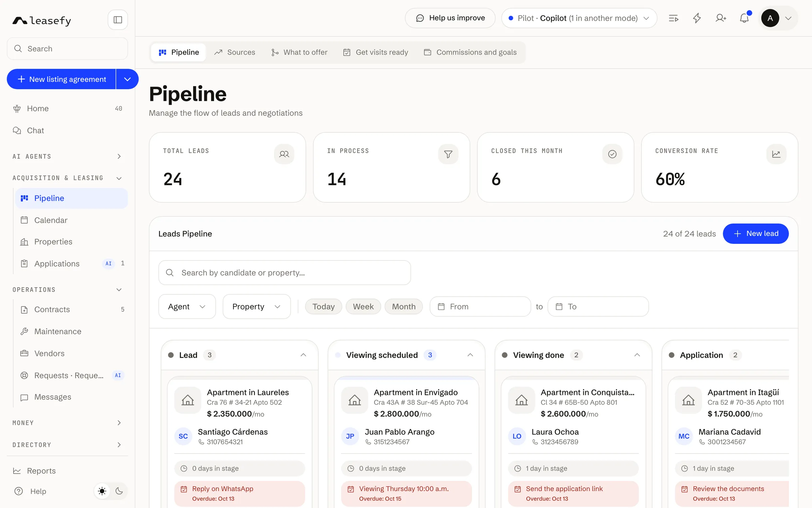Click the New lead button
This screenshot has width=812, height=508.
(x=756, y=234)
